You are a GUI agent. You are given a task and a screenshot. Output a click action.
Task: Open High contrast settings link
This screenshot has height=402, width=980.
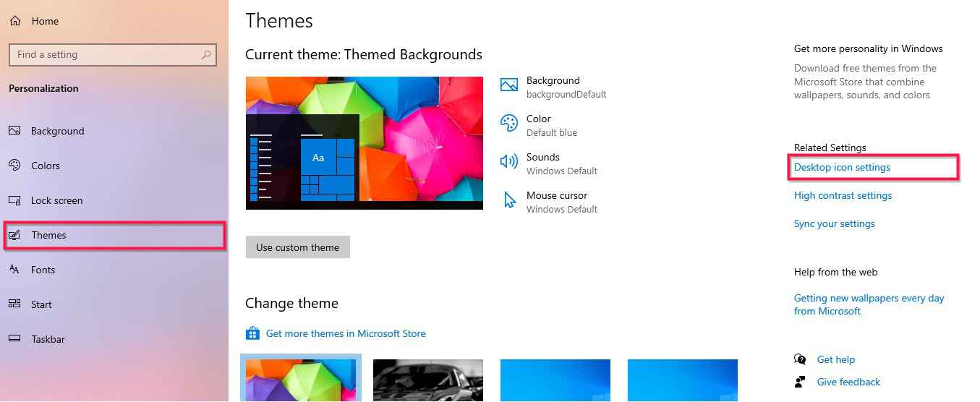point(843,195)
